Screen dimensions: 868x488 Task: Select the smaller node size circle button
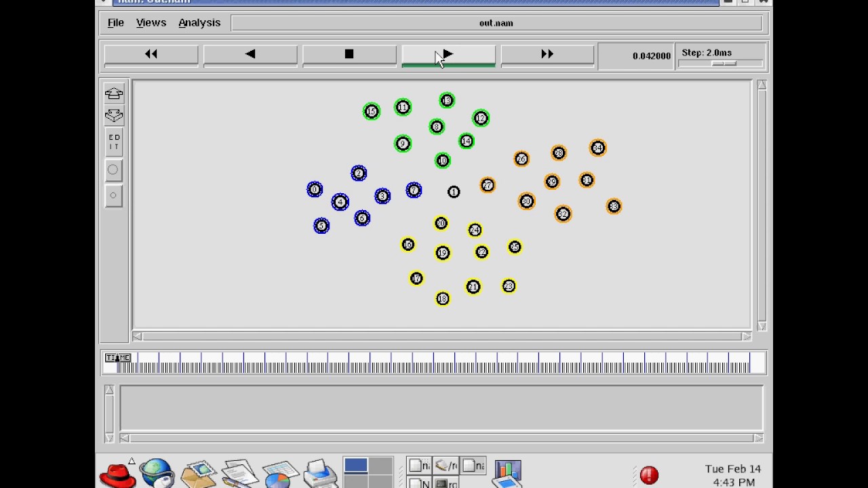pyautogui.click(x=113, y=195)
